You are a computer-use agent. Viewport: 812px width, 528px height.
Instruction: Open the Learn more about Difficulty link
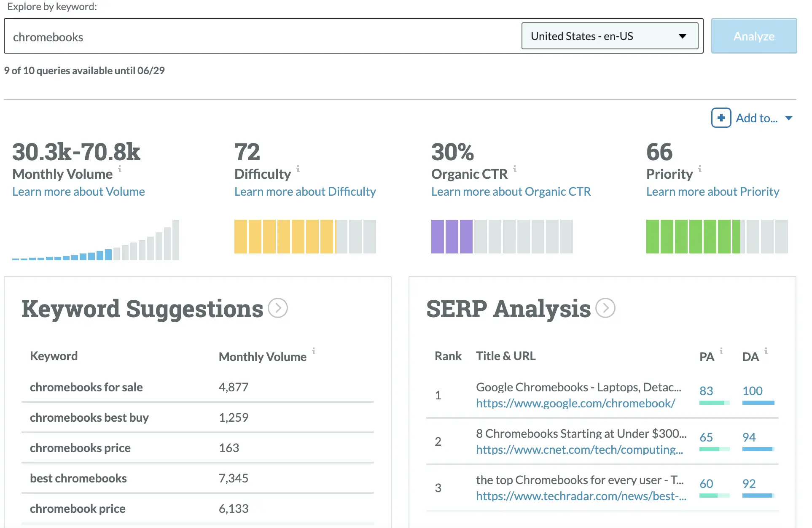[305, 191]
